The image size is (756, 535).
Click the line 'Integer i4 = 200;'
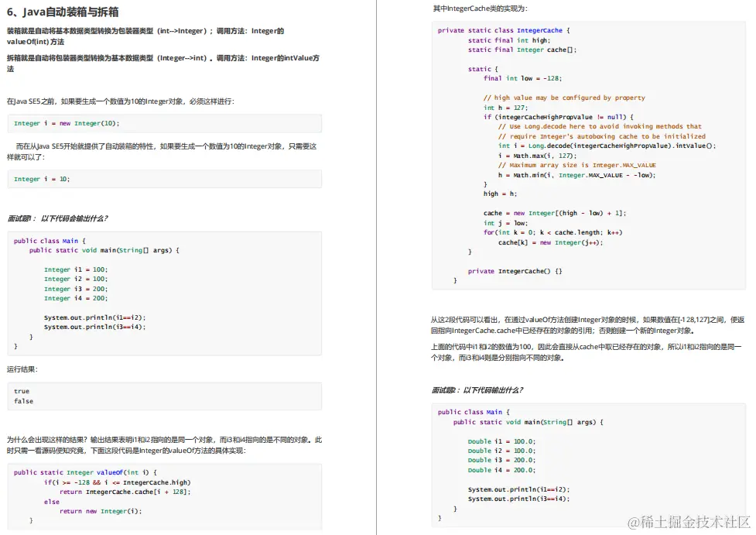[76, 298]
